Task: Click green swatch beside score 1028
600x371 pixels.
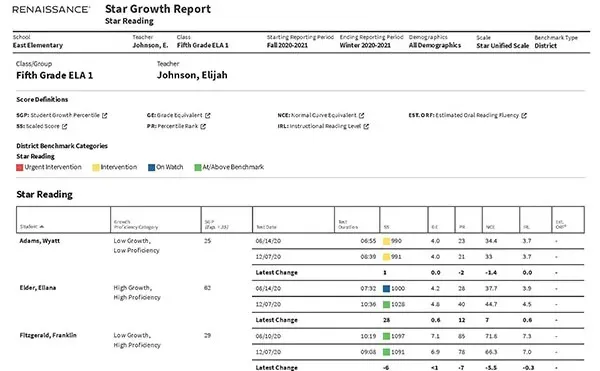Action: pyautogui.click(x=386, y=305)
